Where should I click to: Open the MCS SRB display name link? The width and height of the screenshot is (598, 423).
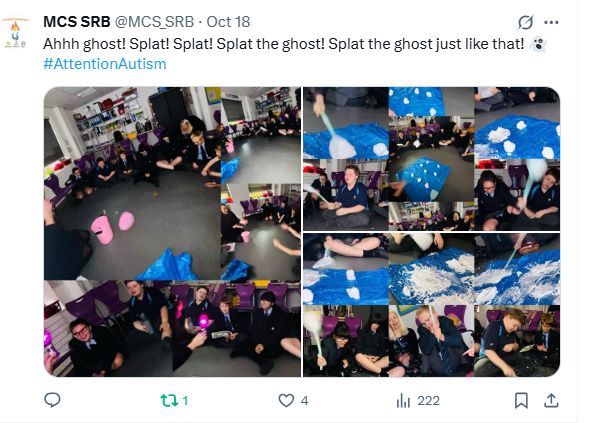tap(77, 22)
